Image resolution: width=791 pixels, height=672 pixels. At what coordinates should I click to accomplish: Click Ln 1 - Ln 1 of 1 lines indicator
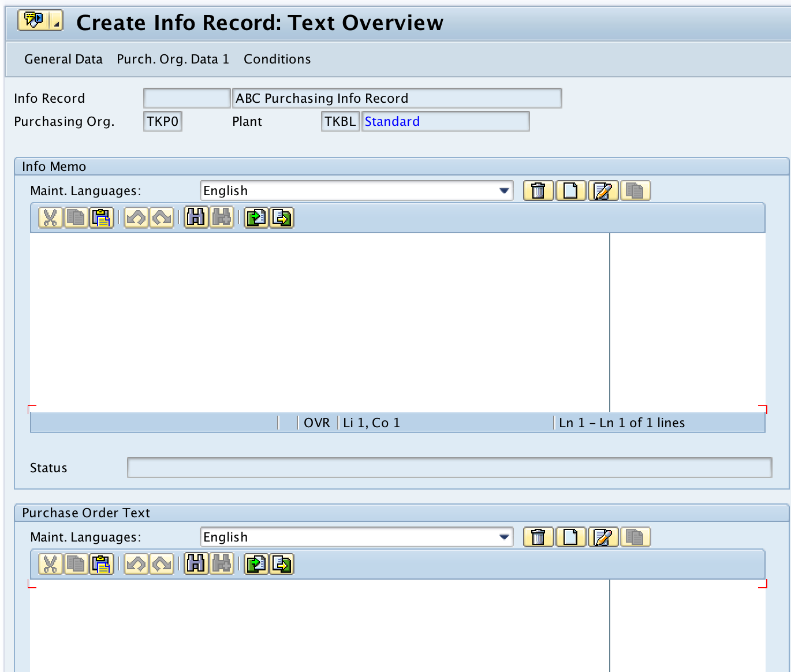(622, 423)
